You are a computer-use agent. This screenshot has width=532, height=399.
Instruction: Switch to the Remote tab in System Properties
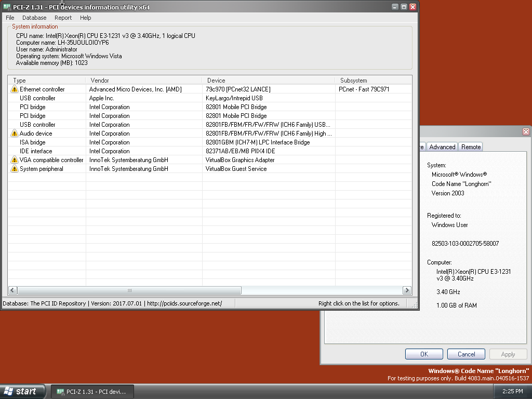pyautogui.click(x=471, y=147)
